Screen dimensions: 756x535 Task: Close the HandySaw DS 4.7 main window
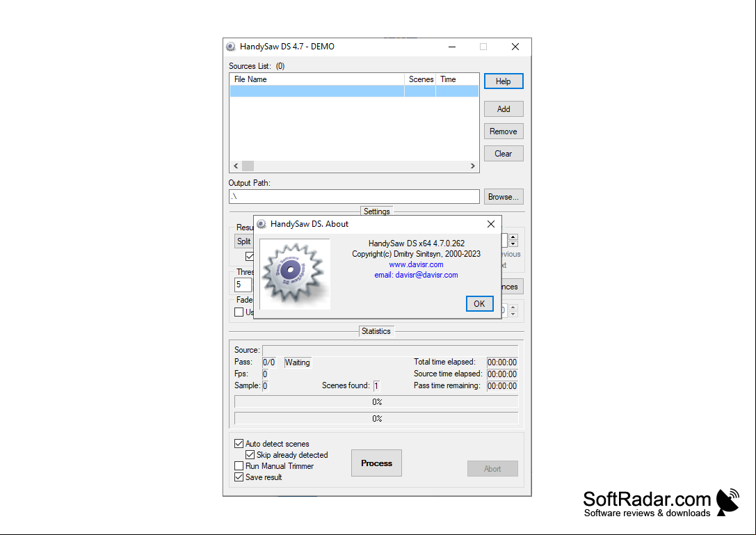pyautogui.click(x=515, y=47)
